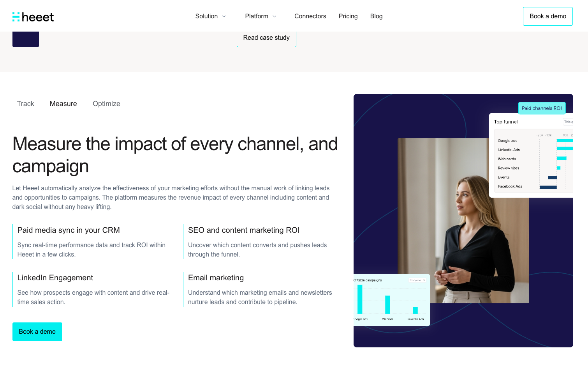588x377 pixels.
Task: Expand the Platform menu chevron
Action: pyautogui.click(x=275, y=16)
